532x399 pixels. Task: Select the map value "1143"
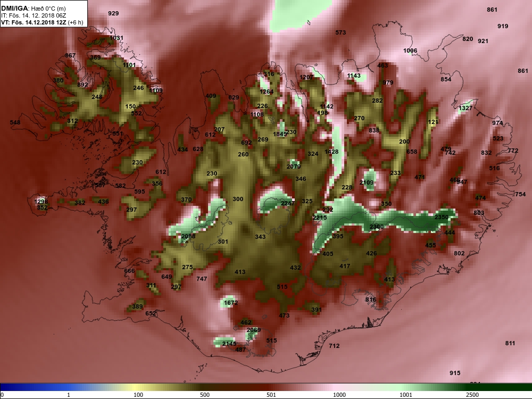click(x=354, y=76)
